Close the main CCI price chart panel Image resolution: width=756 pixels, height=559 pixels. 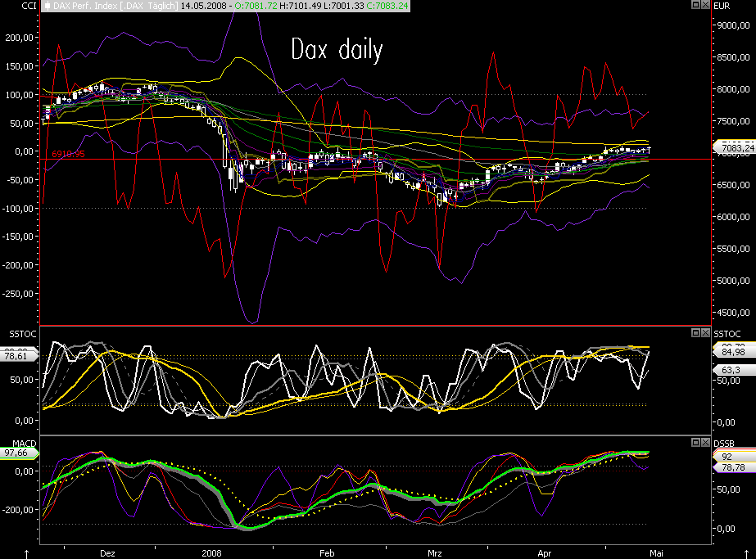tap(705, 5)
